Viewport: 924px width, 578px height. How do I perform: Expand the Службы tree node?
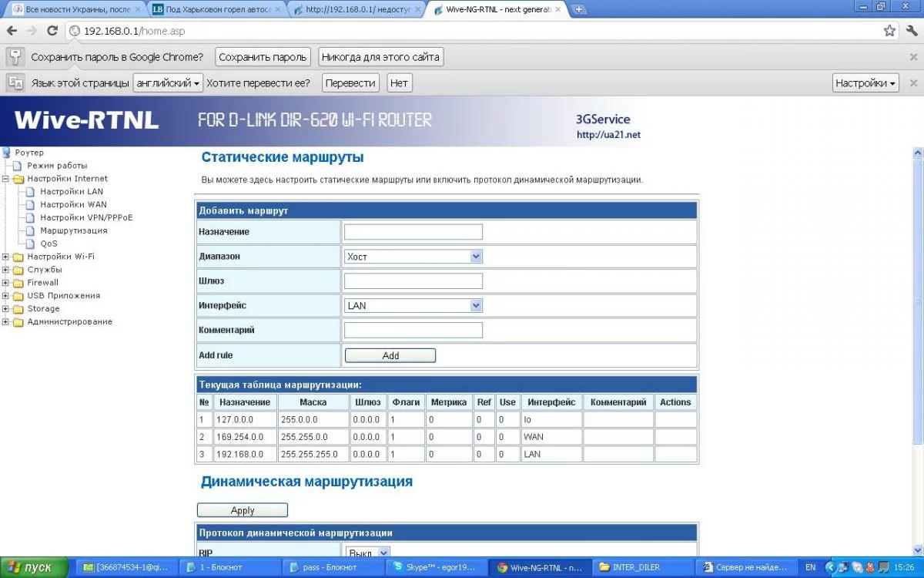pyautogui.click(x=6, y=271)
